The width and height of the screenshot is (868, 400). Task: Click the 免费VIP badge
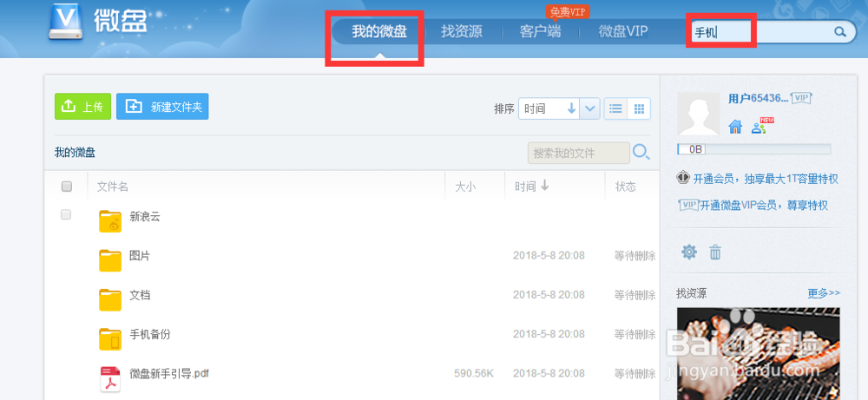click(568, 11)
